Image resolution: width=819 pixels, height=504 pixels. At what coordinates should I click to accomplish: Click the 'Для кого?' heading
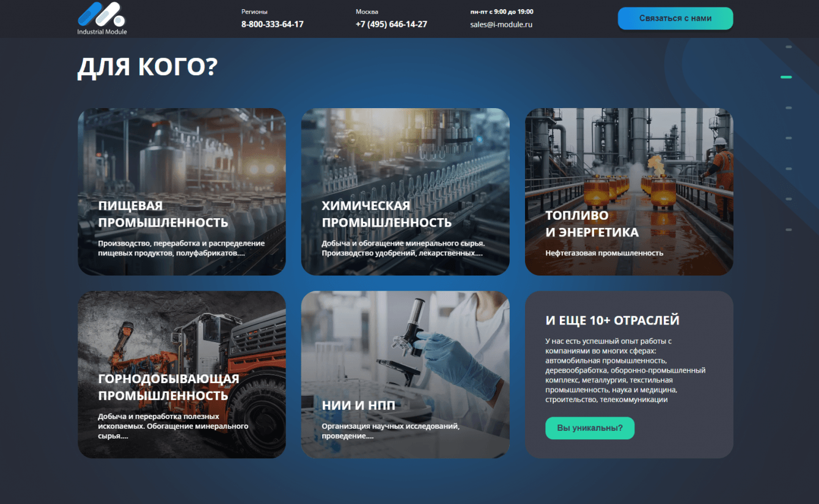coord(147,67)
